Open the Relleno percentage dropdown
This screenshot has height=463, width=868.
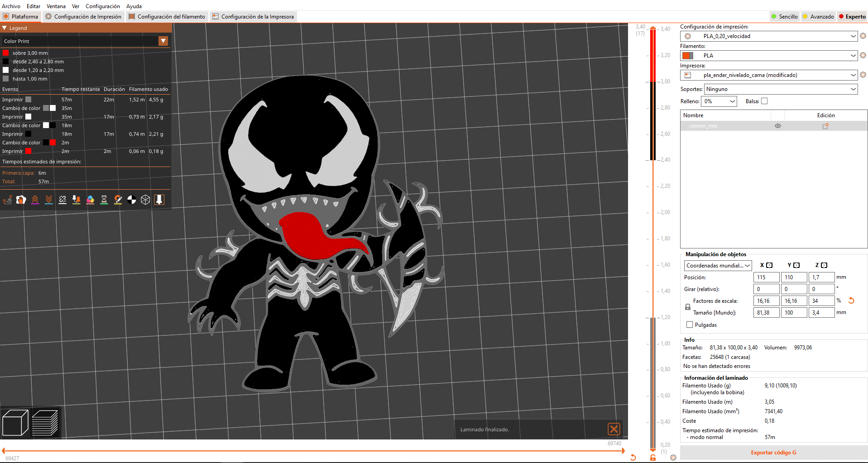719,101
